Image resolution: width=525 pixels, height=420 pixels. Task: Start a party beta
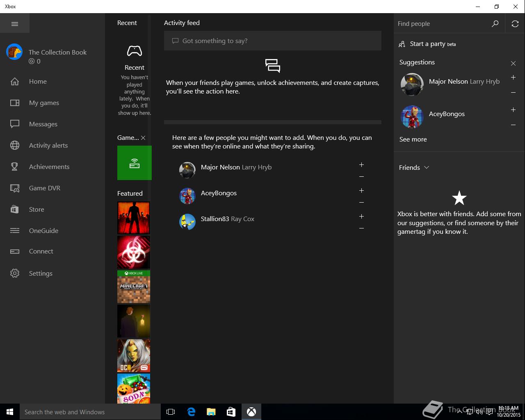coord(427,44)
